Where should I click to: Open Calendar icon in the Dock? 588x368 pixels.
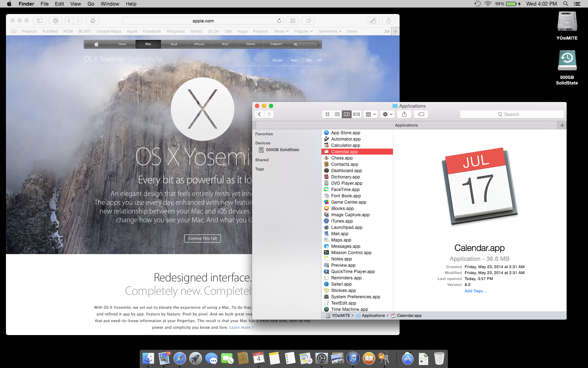(258, 358)
